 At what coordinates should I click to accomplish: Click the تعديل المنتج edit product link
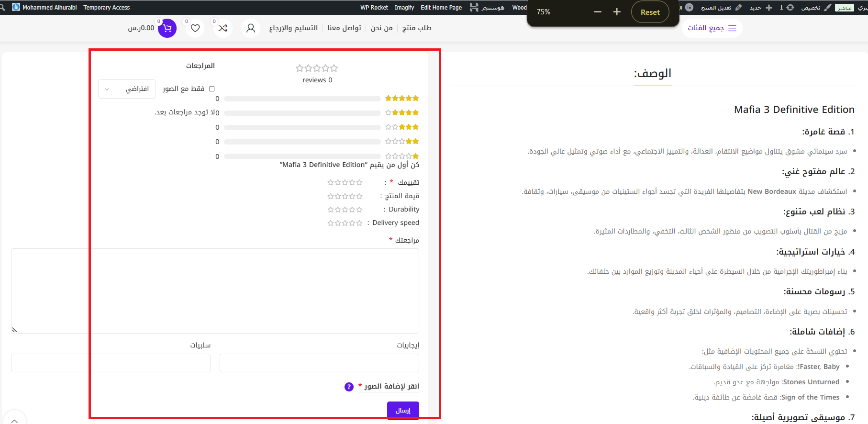point(716,7)
